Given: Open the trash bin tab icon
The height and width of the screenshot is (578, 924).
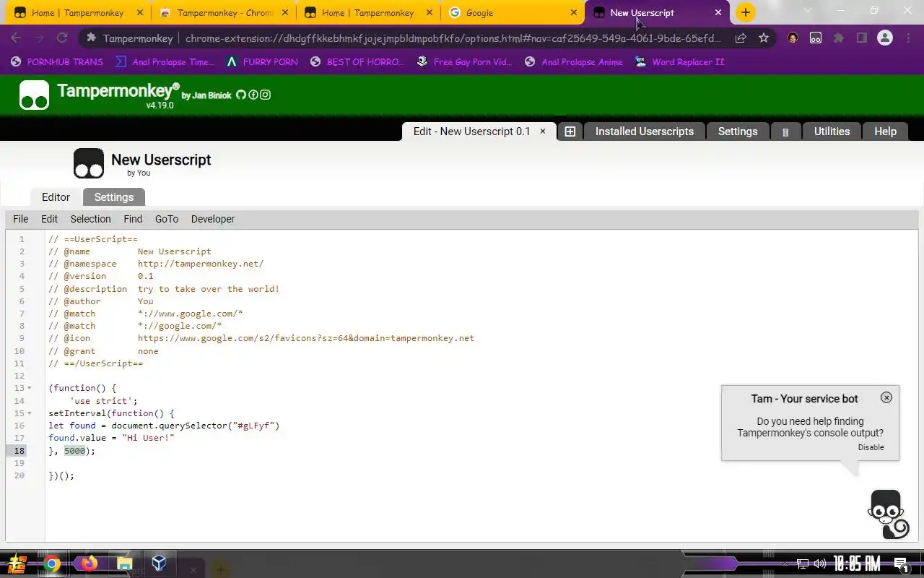Looking at the screenshot, I should click(785, 132).
